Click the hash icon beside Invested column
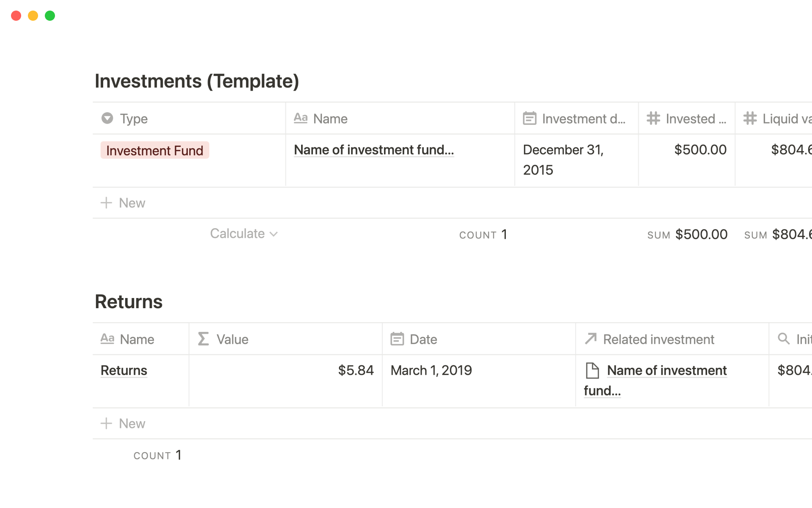This screenshot has width=812, height=508. (653, 118)
